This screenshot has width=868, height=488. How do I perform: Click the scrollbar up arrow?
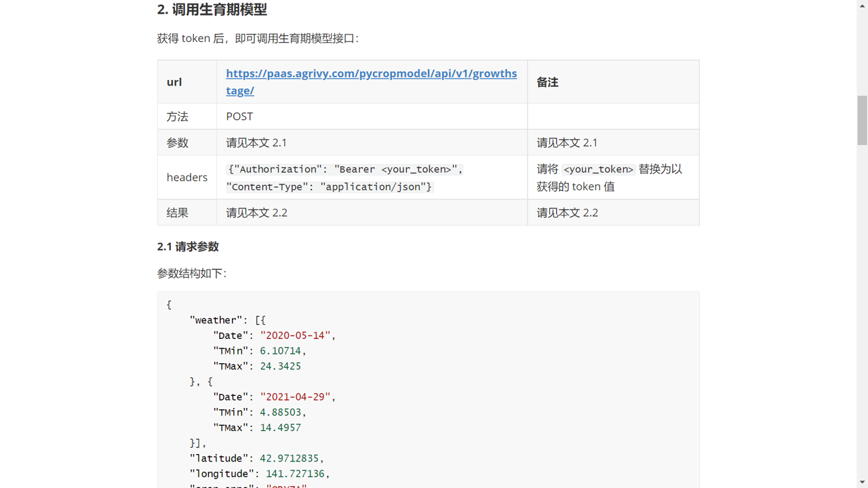(x=862, y=6)
